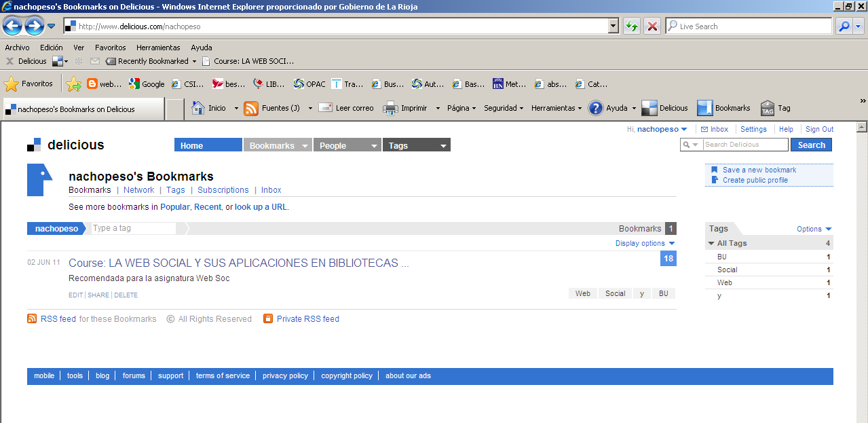Add to favorites bar with star-arrow icon

coord(73,84)
